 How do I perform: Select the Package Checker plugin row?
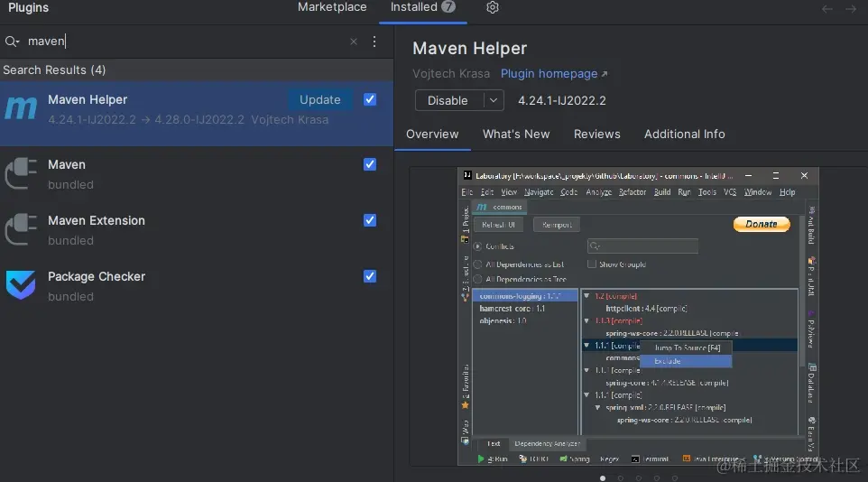tap(197, 286)
